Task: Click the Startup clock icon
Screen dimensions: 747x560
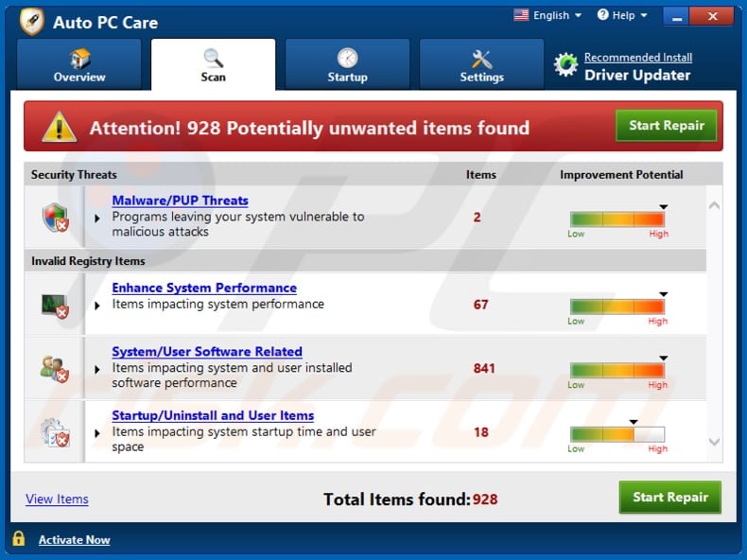Action: click(347, 58)
